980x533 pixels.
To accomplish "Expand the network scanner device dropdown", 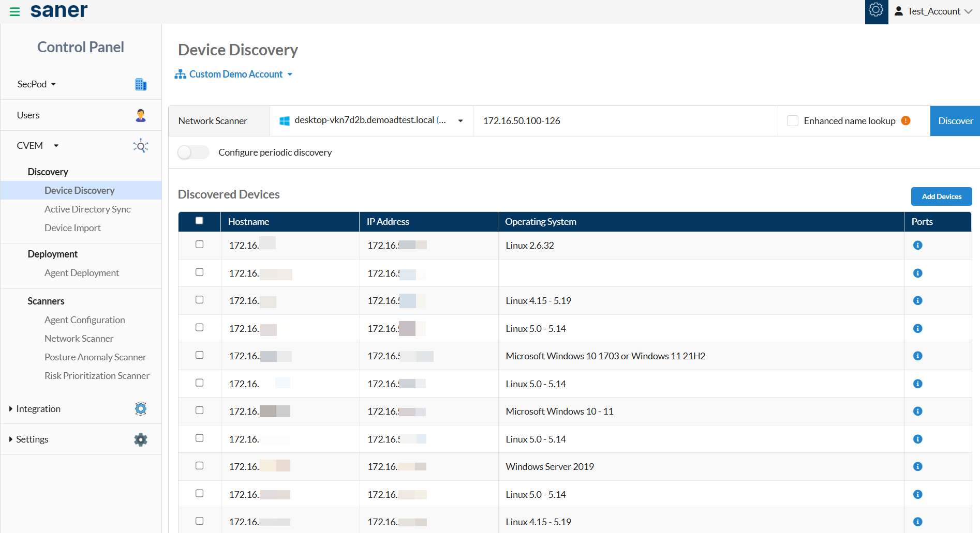I will [x=460, y=121].
